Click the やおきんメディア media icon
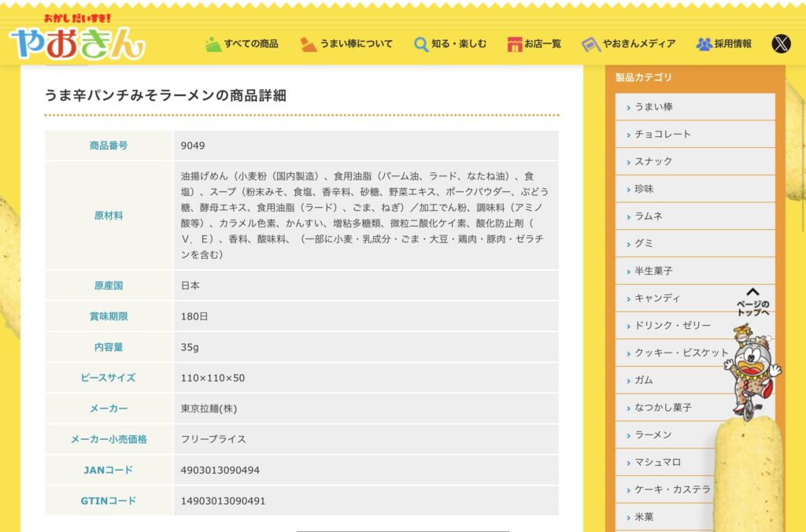Image resolution: width=806 pixels, height=532 pixels. click(x=590, y=44)
